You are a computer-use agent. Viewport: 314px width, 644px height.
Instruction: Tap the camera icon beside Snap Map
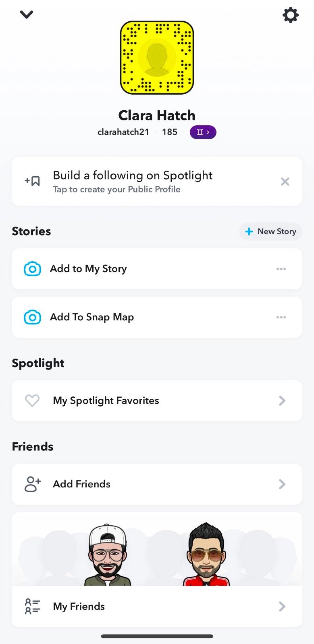click(x=33, y=317)
